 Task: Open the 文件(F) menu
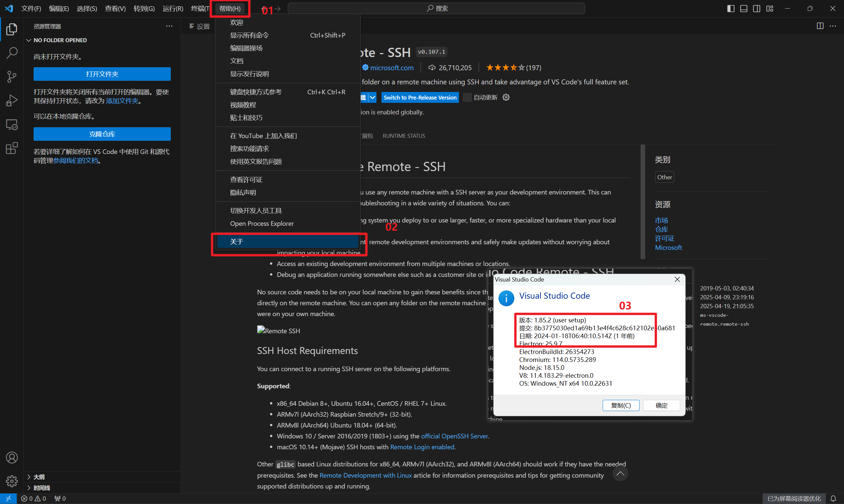31,9
